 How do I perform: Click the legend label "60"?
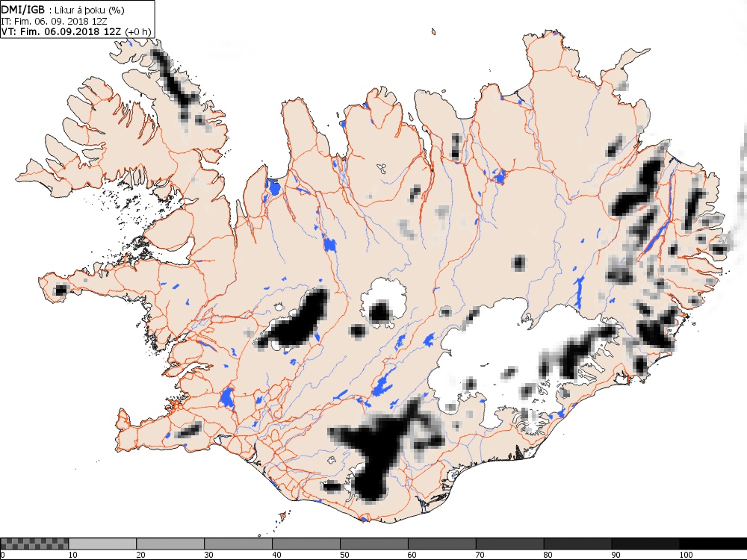point(412,555)
